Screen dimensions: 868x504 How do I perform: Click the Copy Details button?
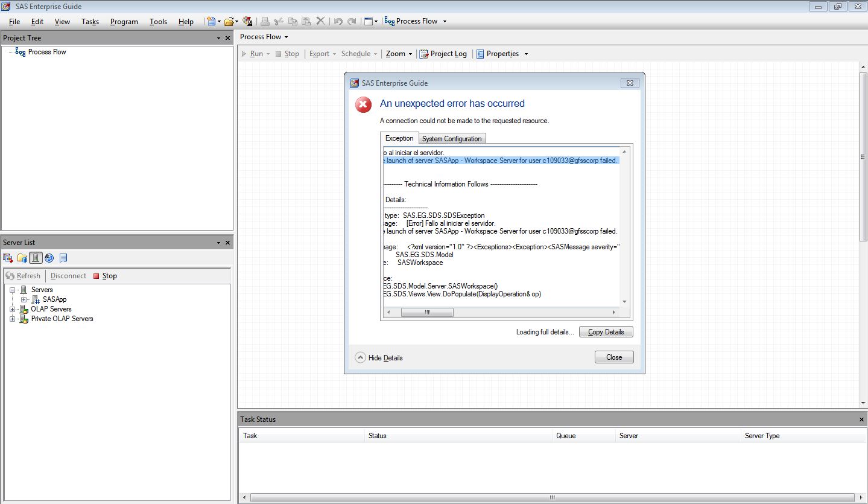(x=606, y=332)
